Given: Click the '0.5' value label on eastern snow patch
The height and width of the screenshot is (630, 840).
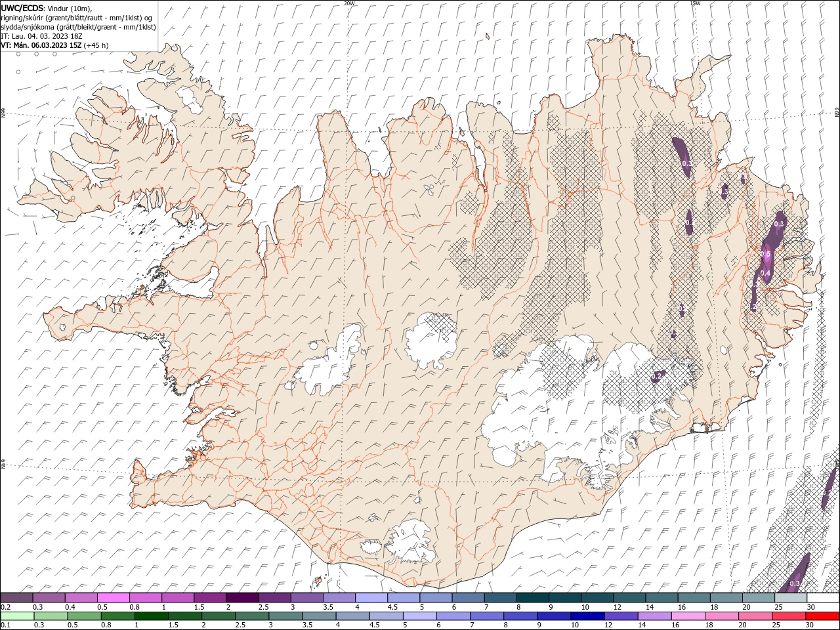Looking at the screenshot, I should (766, 254).
